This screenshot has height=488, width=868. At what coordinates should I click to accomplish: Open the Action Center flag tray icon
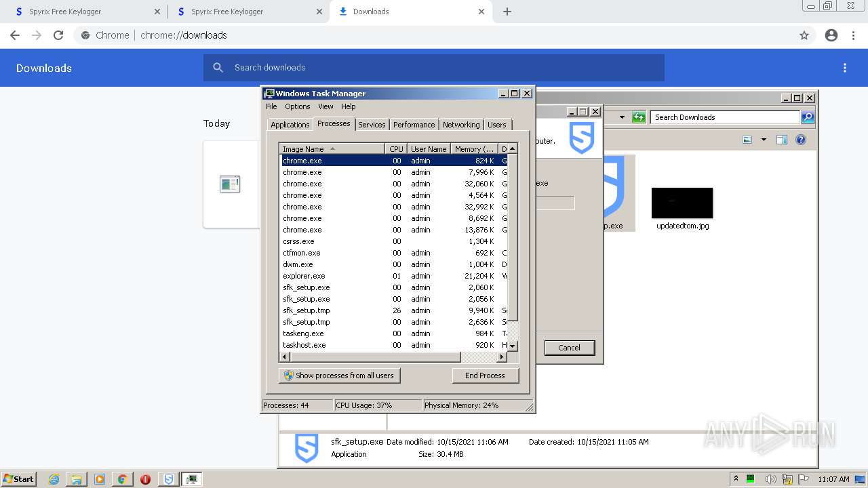pyautogui.click(x=804, y=479)
